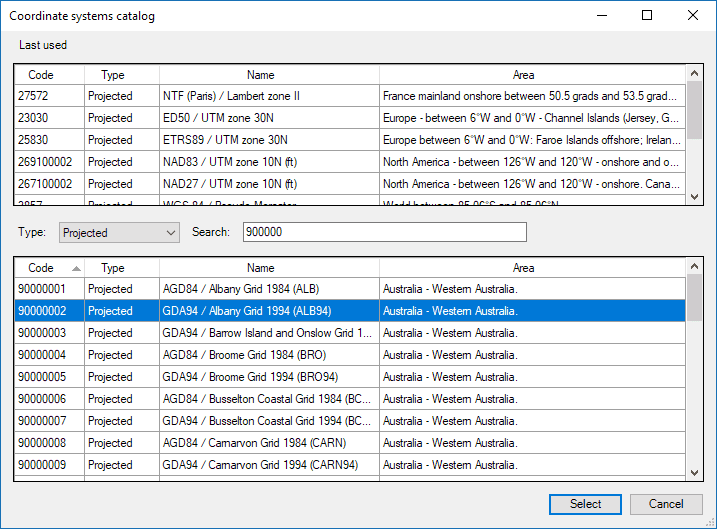This screenshot has width=717, height=529.
Task: Select GDA94 / Barrow Island and Onslow Grid row
Action: coord(350,333)
